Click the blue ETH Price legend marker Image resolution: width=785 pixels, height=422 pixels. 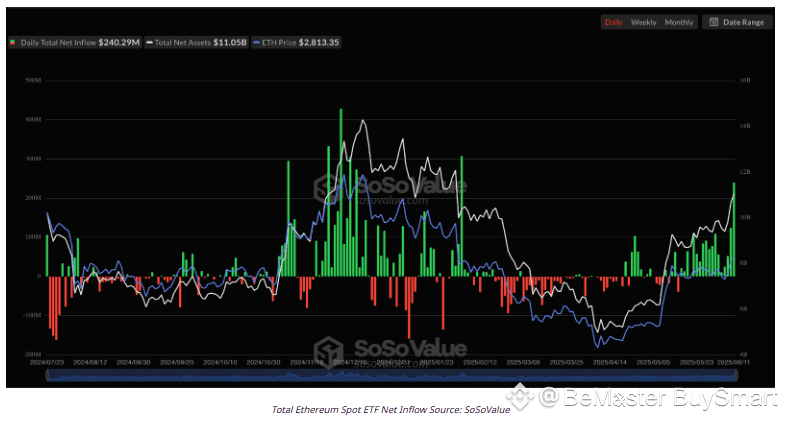pos(256,43)
